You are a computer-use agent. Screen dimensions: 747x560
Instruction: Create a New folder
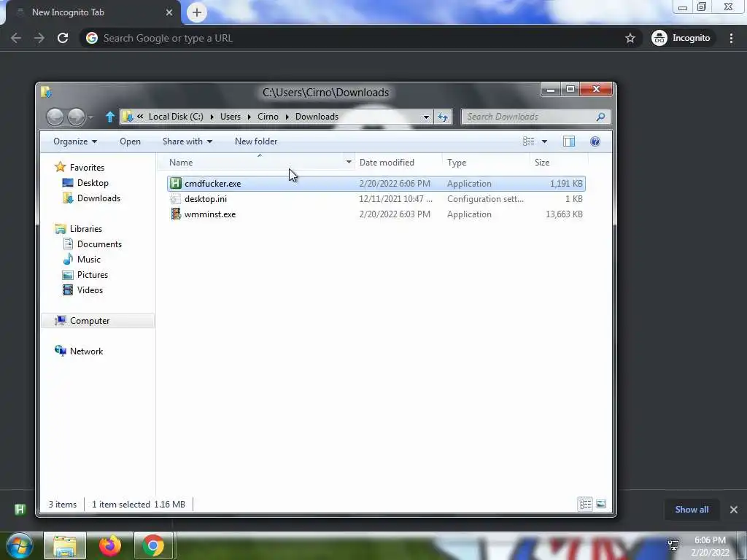click(x=256, y=141)
